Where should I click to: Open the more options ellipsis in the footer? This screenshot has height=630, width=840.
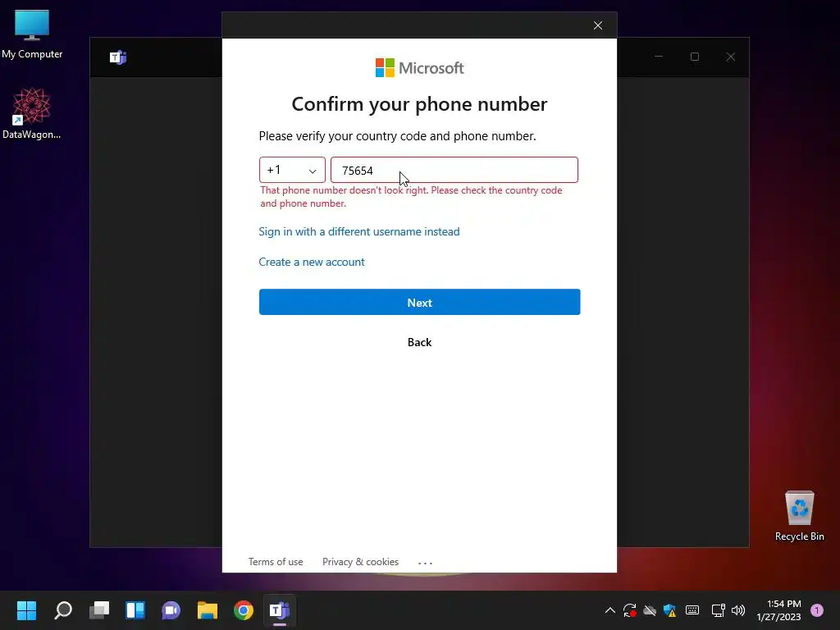(x=426, y=563)
